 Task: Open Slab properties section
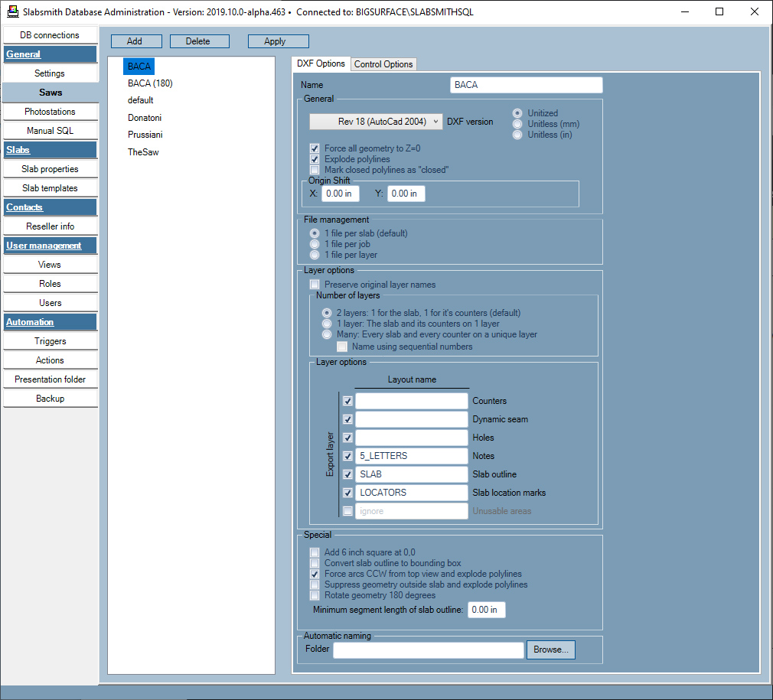(x=50, y=169)
